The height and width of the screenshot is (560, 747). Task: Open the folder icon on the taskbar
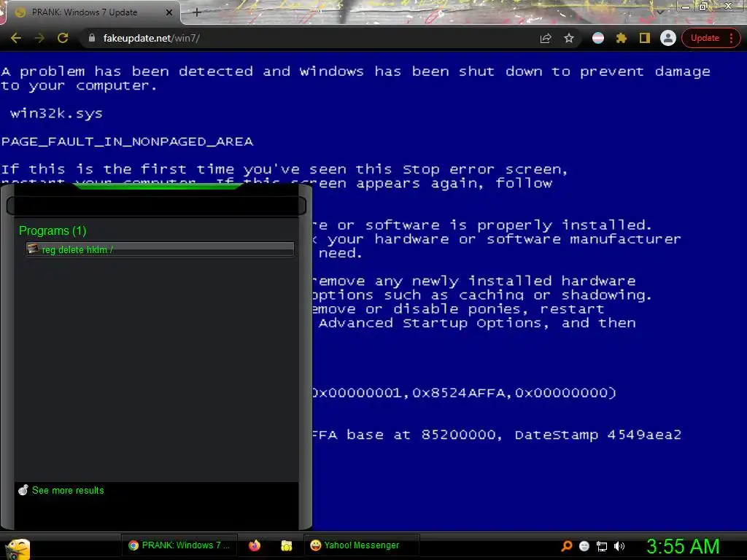click(286, 545)
